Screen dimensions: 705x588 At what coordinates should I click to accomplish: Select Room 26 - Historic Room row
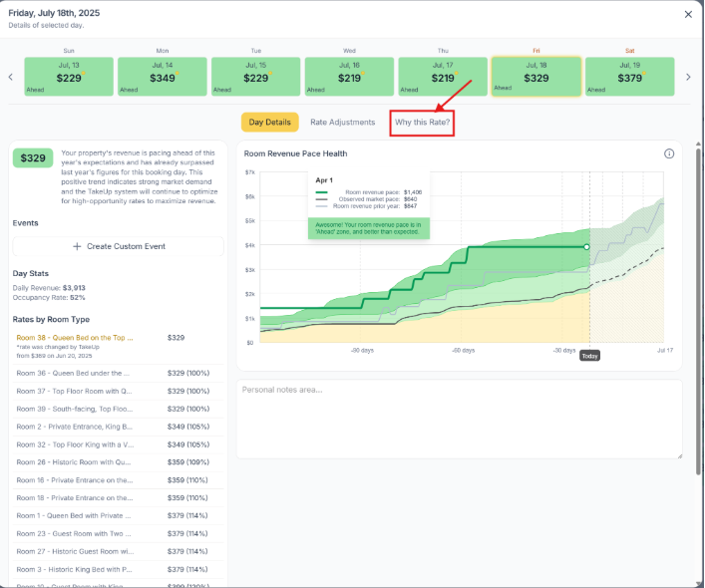coord(119,462)
